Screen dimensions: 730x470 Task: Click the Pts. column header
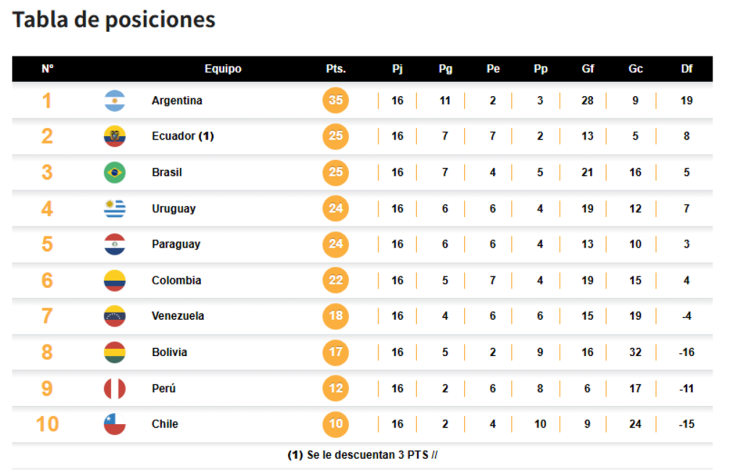pos(336,69)
